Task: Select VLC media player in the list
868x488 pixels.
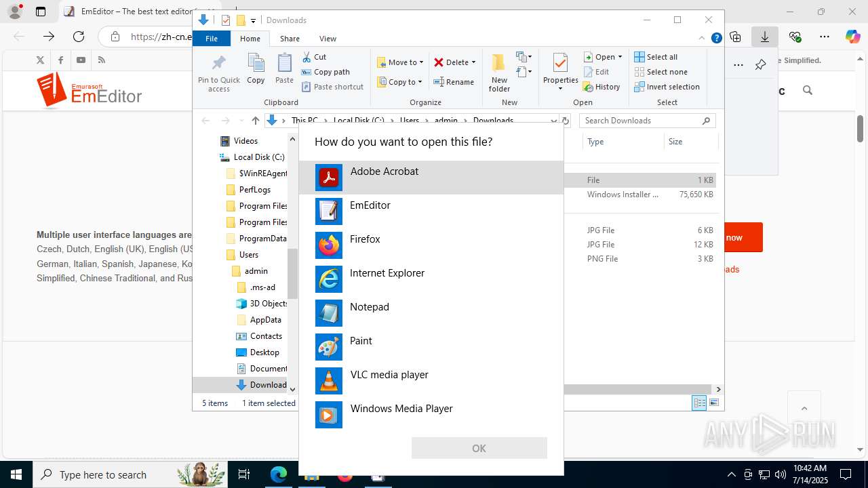Action: tap(431, 381)
